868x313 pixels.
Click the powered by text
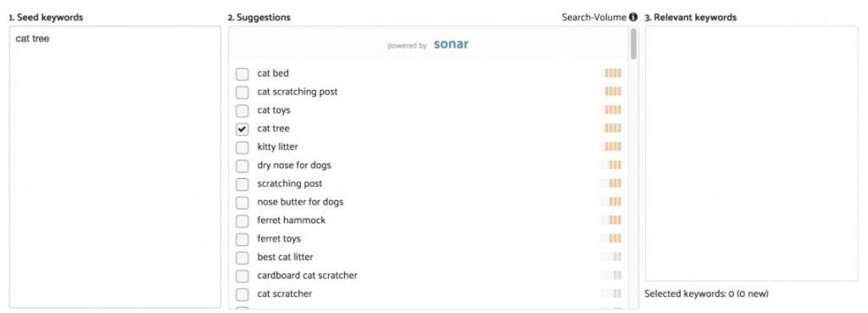coord(407,46)
